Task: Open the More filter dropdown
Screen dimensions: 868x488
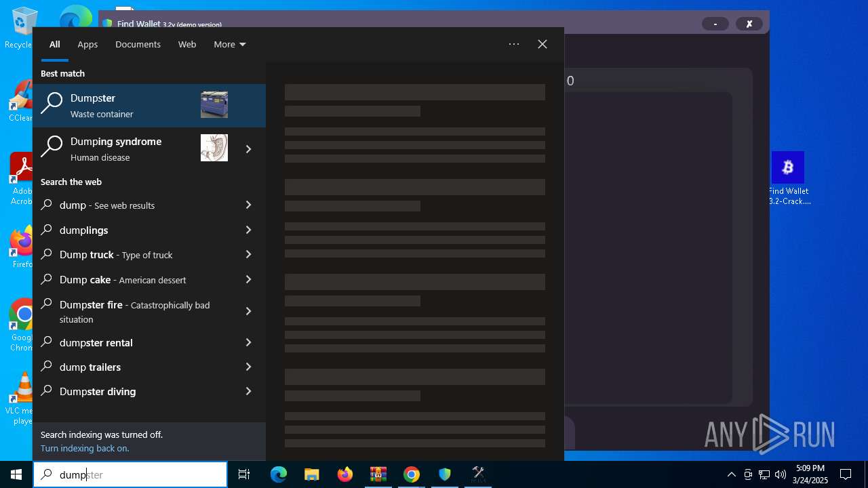Action: pyautogui.click(x=229, y=44)
